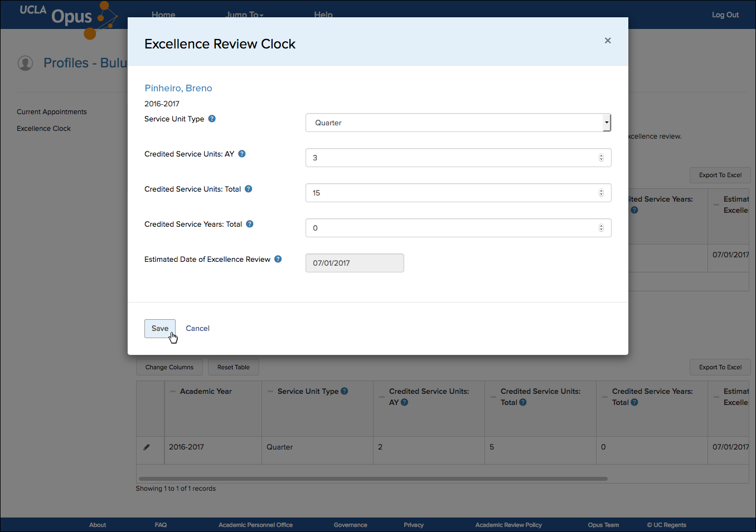Click the lower Export To Excel button
This screenshot has height=532, width=756.
720,367
